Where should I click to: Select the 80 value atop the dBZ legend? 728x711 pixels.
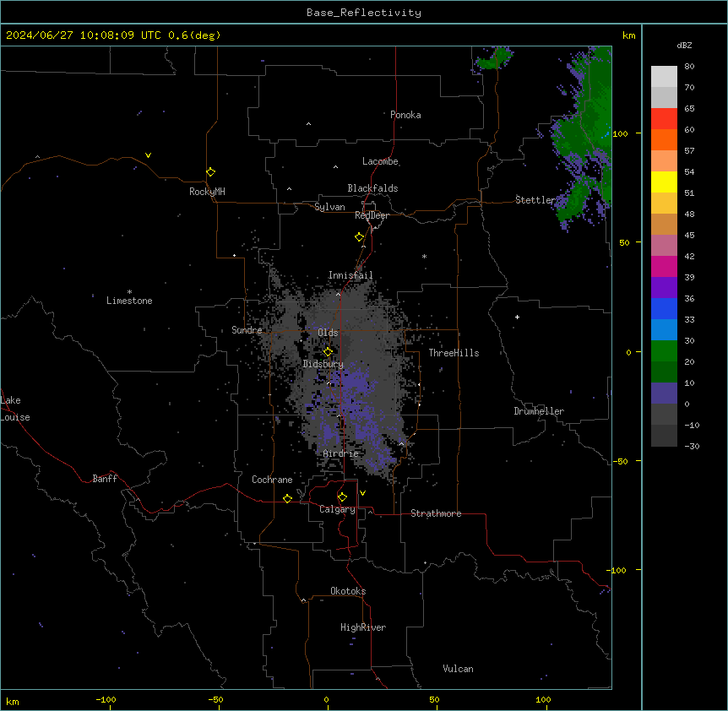point(689,67)
